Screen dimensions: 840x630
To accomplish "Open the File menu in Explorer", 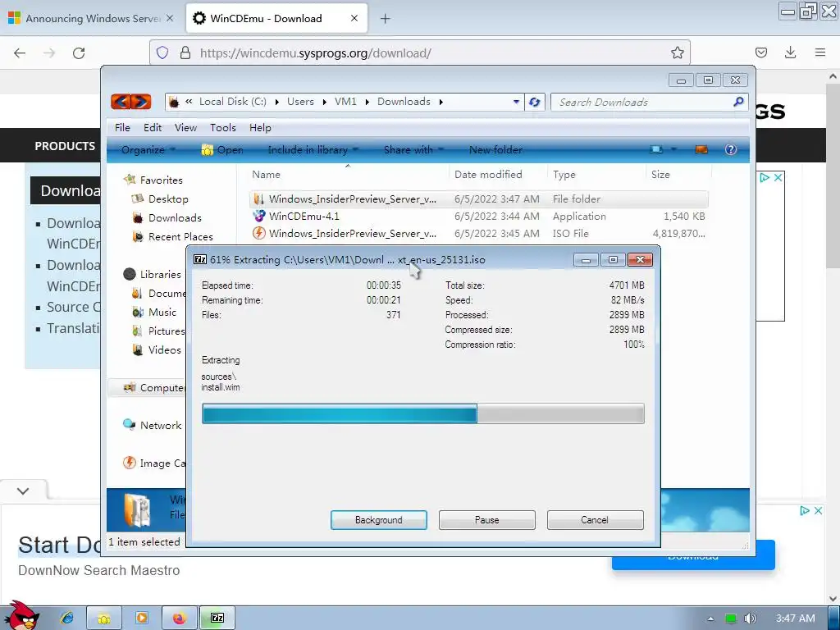I will coord(122,127).
